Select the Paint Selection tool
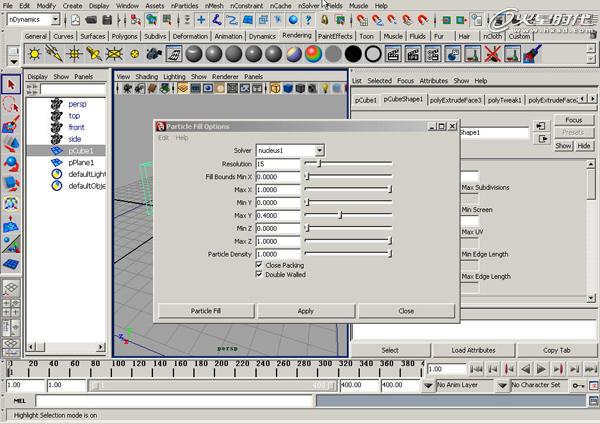 point(11,124)
